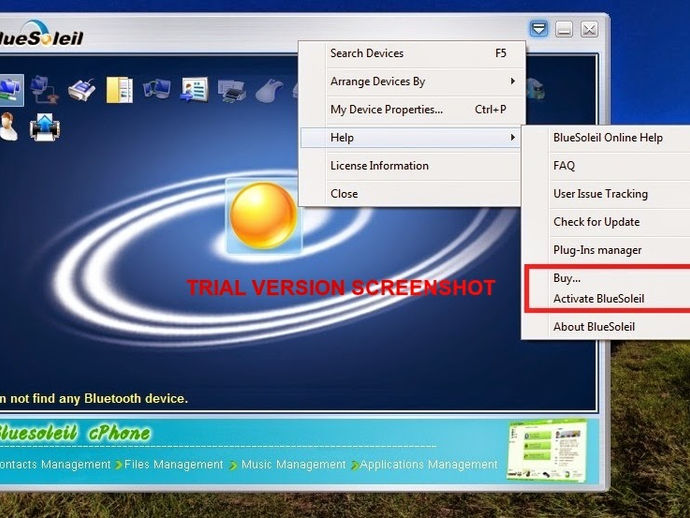Click the Dial-up Networking service icon

pos(44,90)
